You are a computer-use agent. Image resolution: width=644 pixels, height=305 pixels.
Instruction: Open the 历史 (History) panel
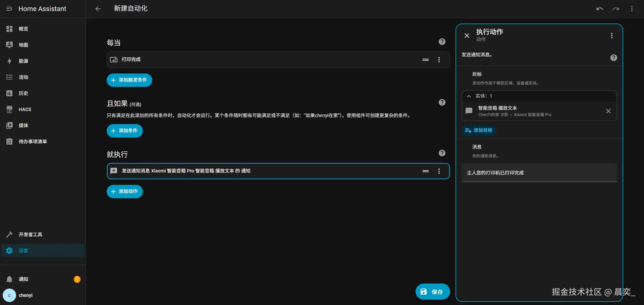coord(23,93)
